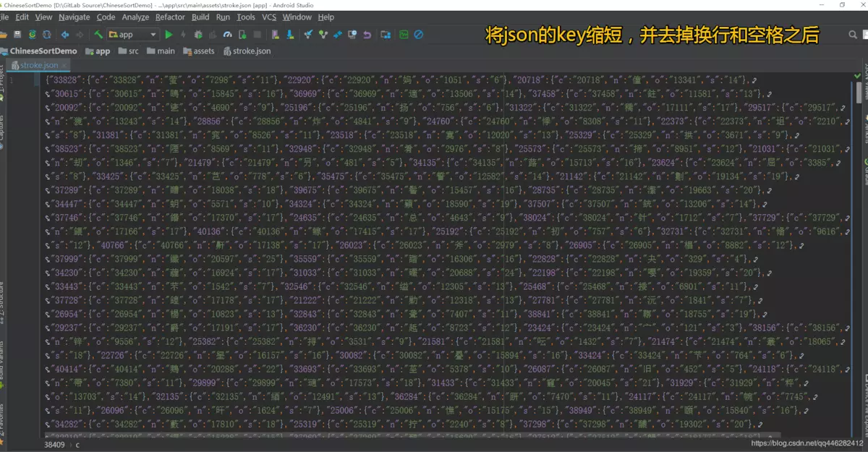Click the Compare with branch icon

click(x=338, y=34)
